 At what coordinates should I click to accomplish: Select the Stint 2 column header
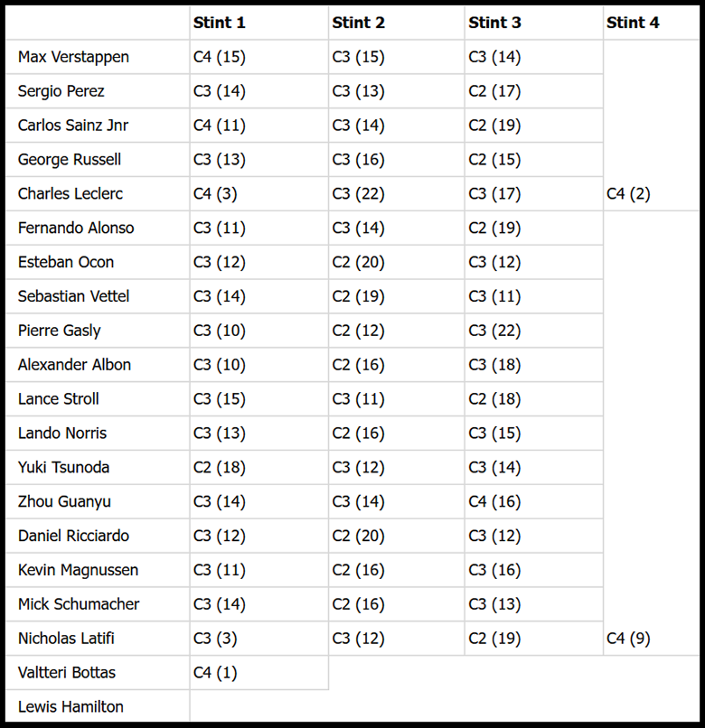point(397,23)
